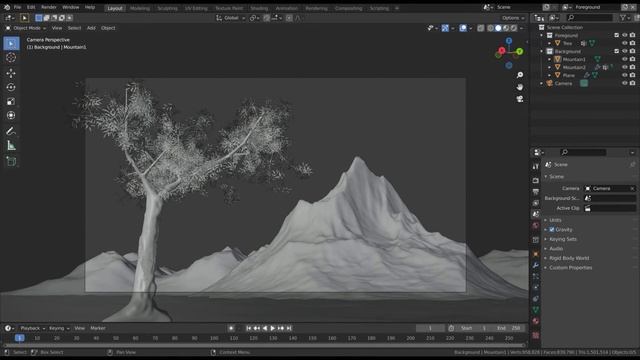This screenshot has height=360, width=640.
Task: Expand the Units panel
Action: click(555, 220)
